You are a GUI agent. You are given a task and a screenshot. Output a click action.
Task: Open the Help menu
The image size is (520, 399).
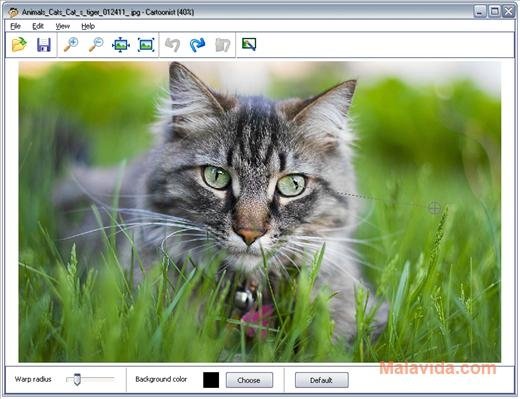pyautogui.click(x=88, y=26)
